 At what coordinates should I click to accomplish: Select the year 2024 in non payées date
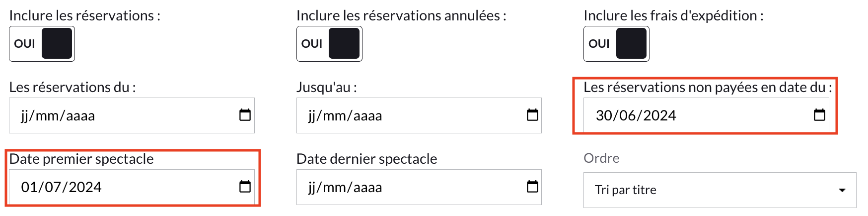point(659,115)
